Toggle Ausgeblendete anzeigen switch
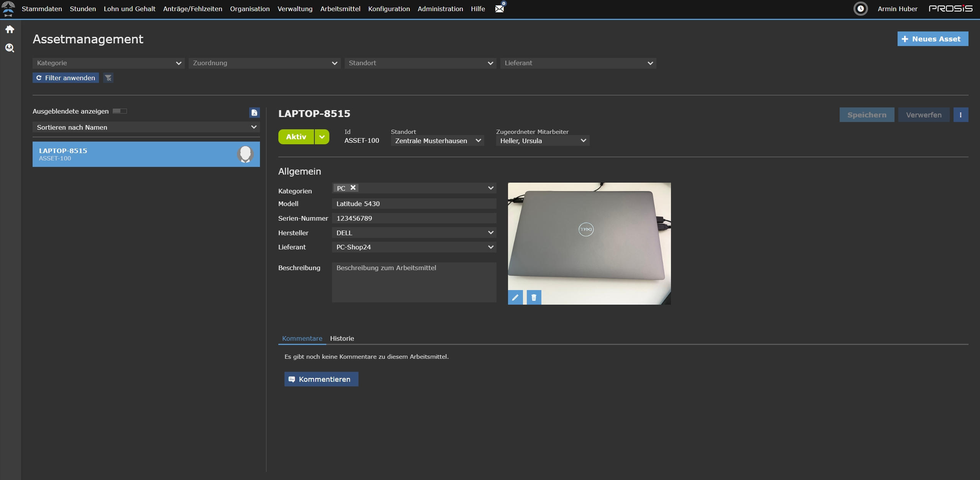This screenshot has height=480, width=980. 120,111
